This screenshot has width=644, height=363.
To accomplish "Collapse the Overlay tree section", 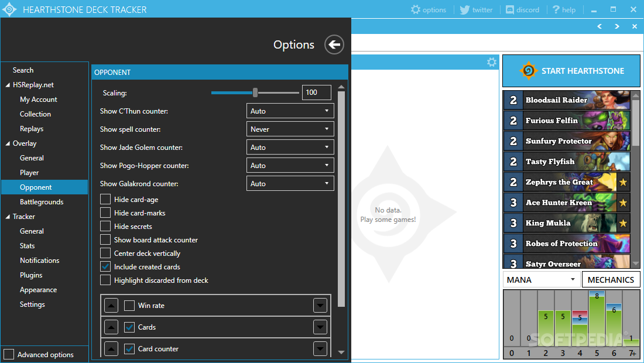I will [8, 143].
